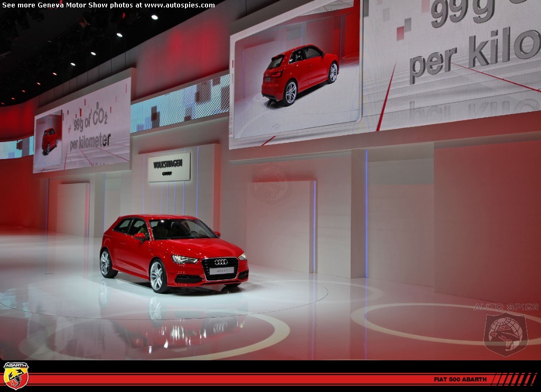Click the large screen's red car rear-view image
This screenshot has width=541, height=392.
[x=300, y=74]
